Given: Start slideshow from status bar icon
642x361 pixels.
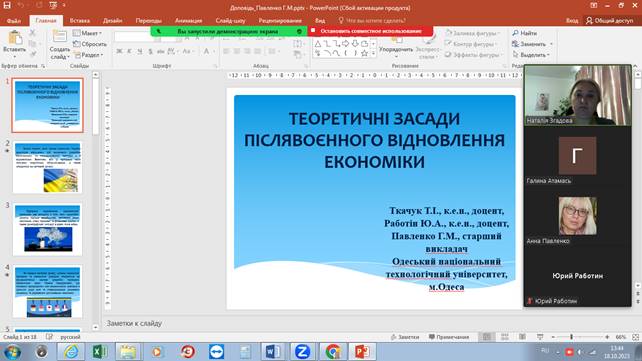Looking at the screenshot, I should coord(540,337).
